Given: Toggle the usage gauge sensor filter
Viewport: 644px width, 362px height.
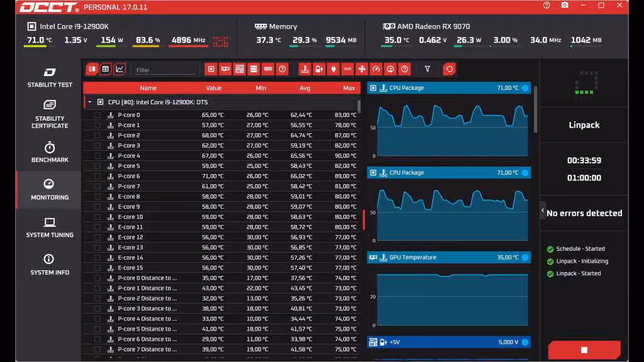Looking at the screenshot, I should coord(390,69).
